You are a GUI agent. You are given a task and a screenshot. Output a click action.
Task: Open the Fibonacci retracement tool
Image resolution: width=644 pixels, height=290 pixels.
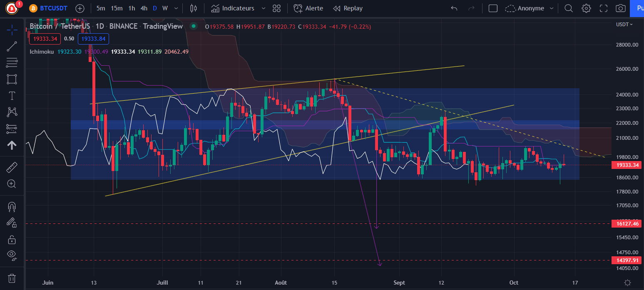click(x=12, y=62)
